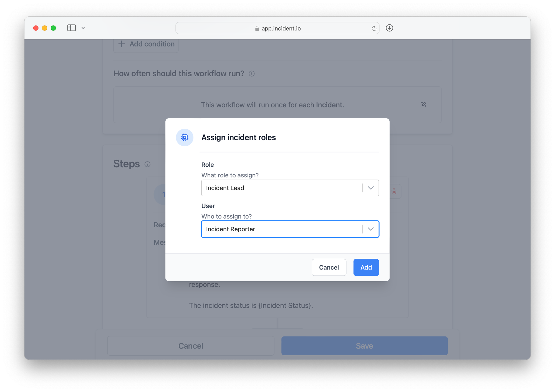Open the sidebar options chevron in browser toolbar
This screenshot has height=392, width=555.
click(x=83, y=28)
